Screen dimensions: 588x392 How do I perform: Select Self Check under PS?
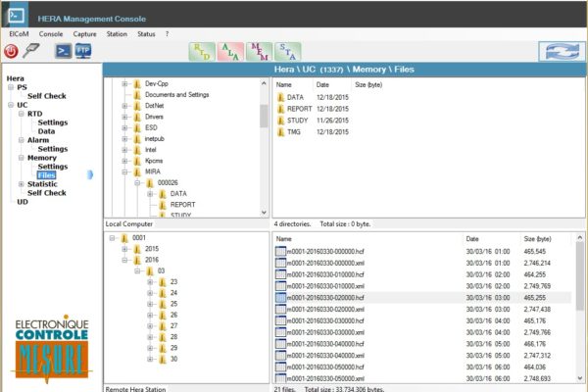point(46,96)
